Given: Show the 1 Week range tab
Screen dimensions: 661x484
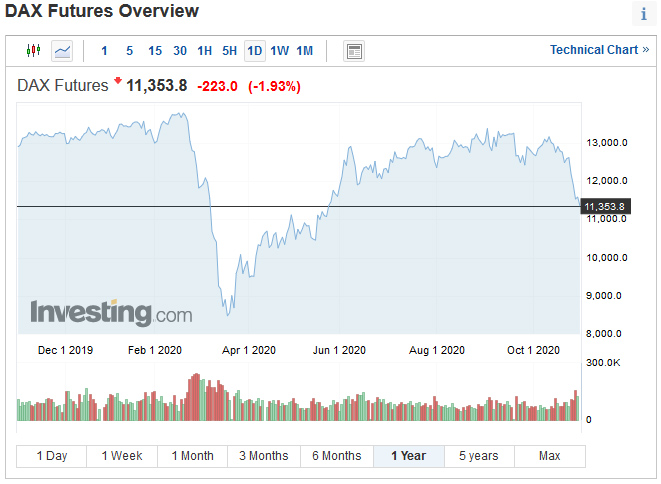Looking at the screenshot, I should pos(122,456).
